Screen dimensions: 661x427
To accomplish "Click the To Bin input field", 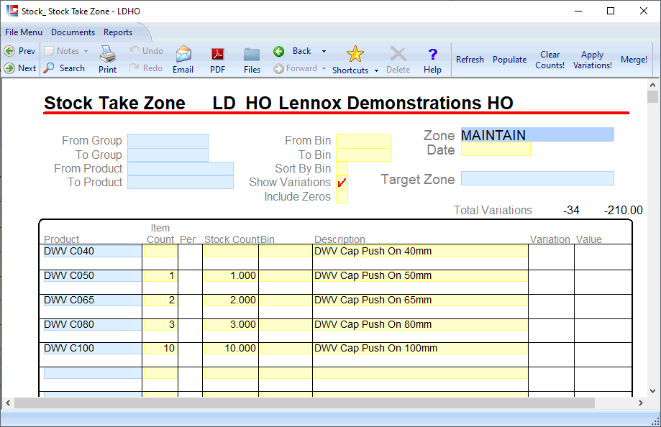I will click(364, 155).
